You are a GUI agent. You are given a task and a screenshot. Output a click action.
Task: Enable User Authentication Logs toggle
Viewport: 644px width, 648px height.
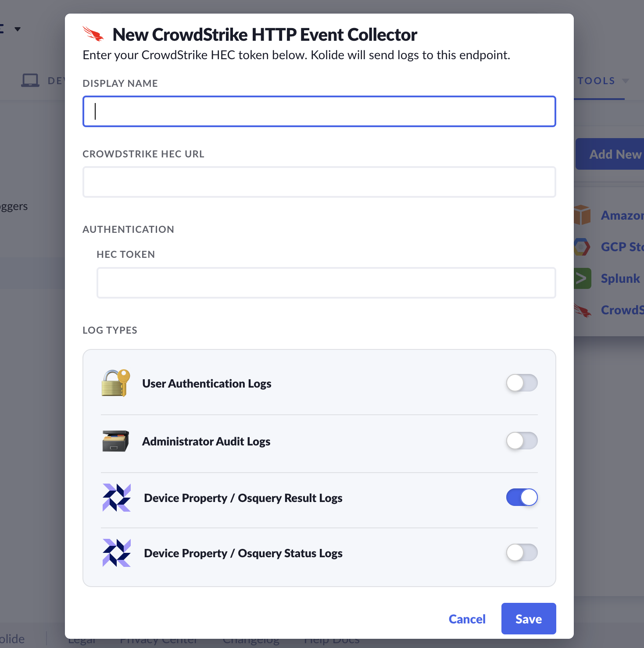522,383
